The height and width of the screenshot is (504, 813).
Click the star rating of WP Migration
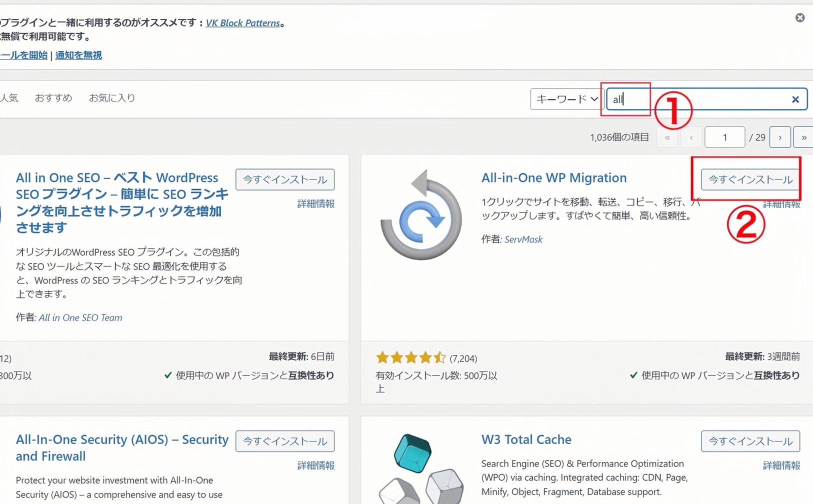click(411, 357)
